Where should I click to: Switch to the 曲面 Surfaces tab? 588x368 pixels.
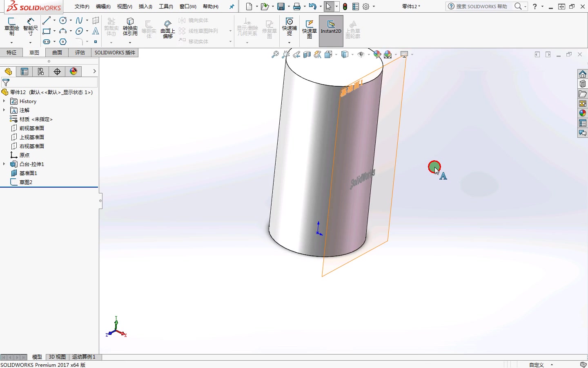(x=57, y=53)
